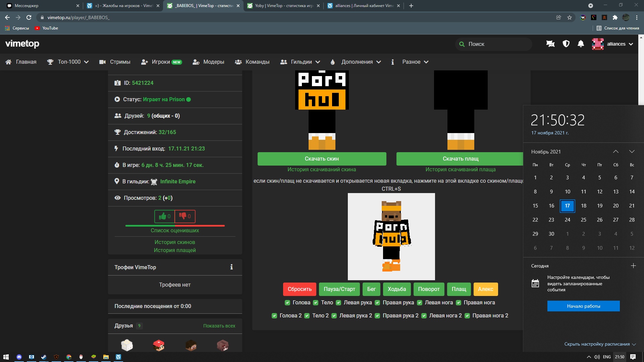The height and width of the screenshot is (362, 644).
Task: Click the shield icon in header
Action: 566,44
